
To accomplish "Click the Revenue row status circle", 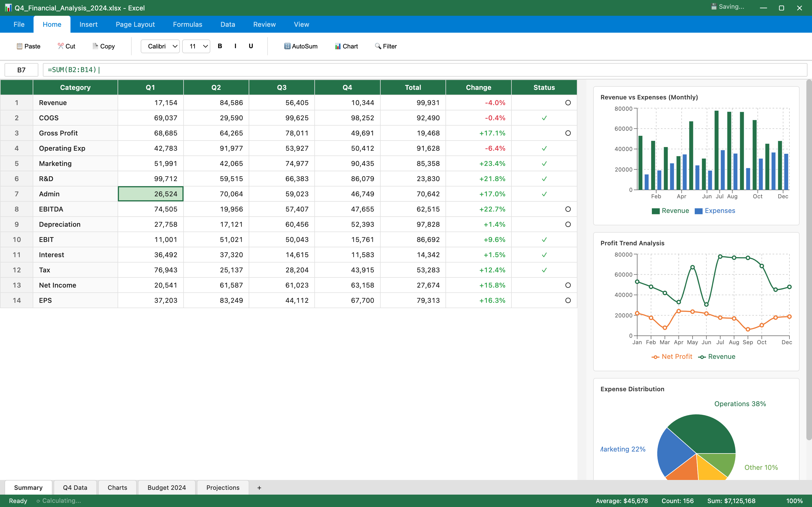I will (568, 103).
